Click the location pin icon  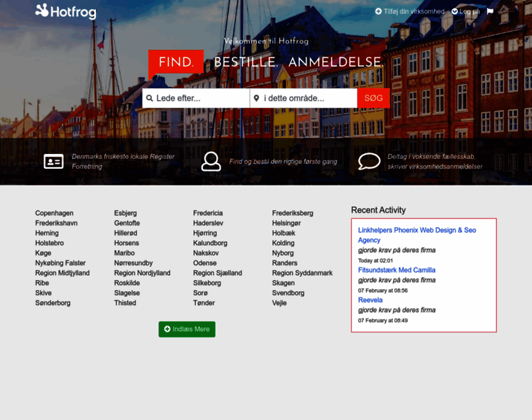256,99
